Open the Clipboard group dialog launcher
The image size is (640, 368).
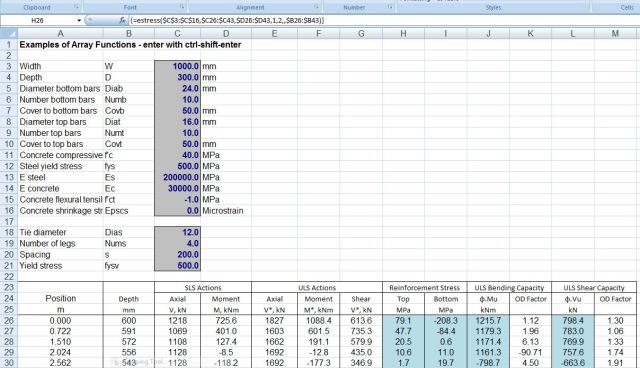click(76, 7)
